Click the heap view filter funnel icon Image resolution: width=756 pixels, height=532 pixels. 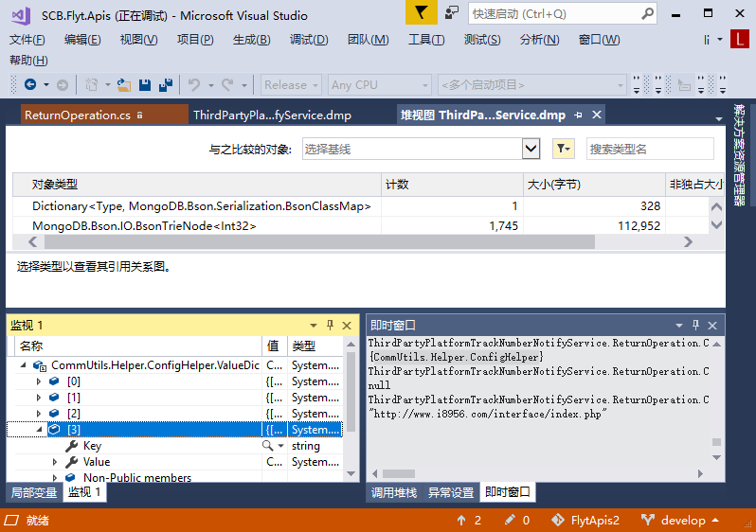[563, 149]
